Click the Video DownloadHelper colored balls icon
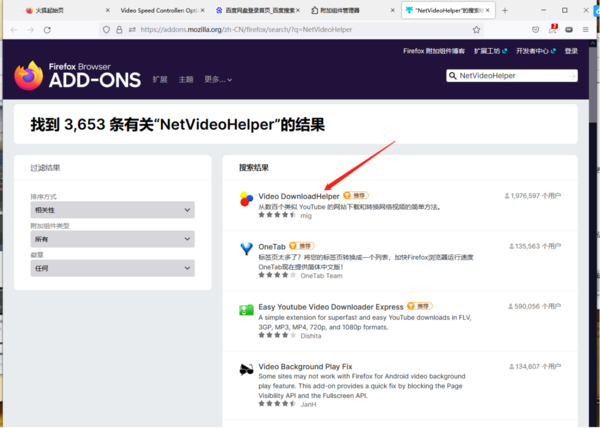The image size is (600, 428). click(x=246, y=200)
